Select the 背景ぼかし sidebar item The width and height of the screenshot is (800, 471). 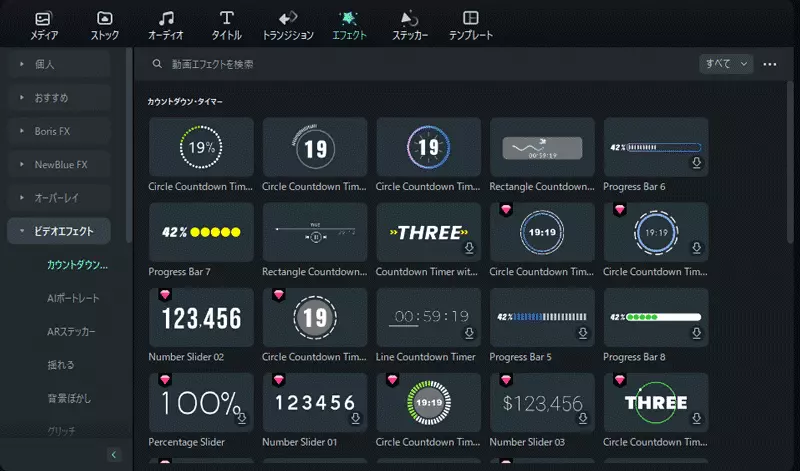click(68, 398)
